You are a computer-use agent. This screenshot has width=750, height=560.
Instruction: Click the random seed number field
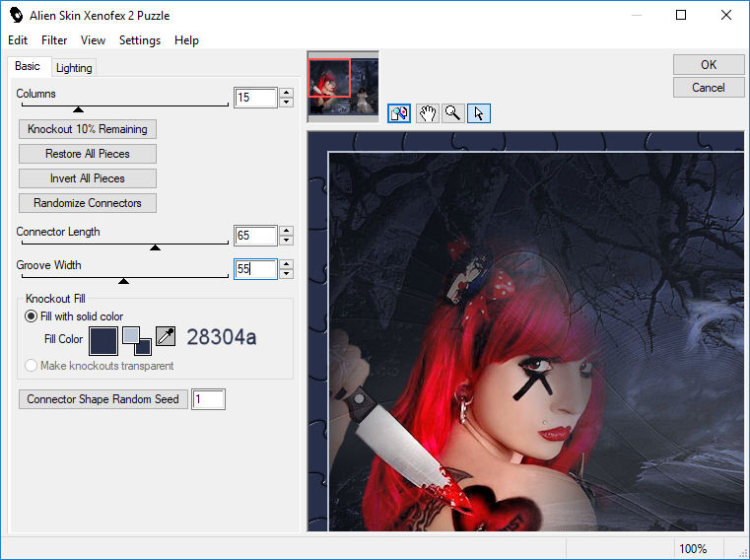[208, 399]
